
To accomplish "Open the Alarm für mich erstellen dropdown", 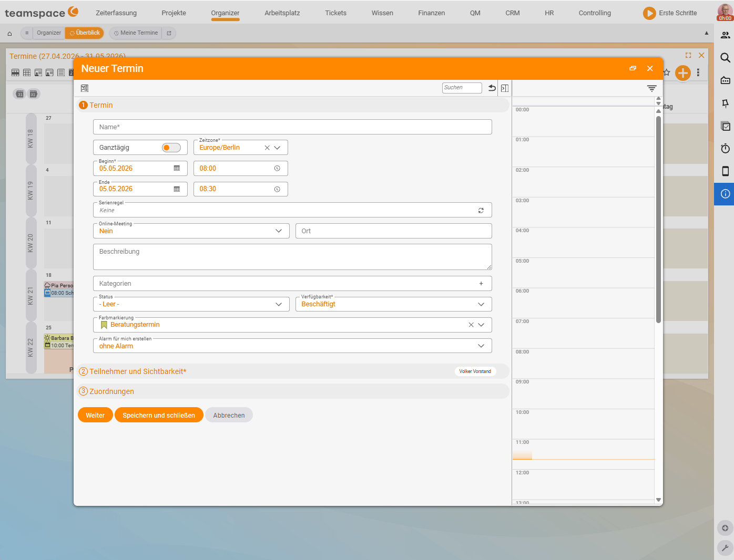I will tap(292, 346).
